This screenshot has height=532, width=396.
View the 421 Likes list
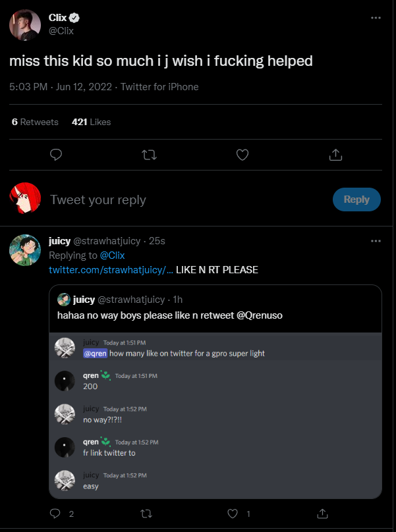91,122
